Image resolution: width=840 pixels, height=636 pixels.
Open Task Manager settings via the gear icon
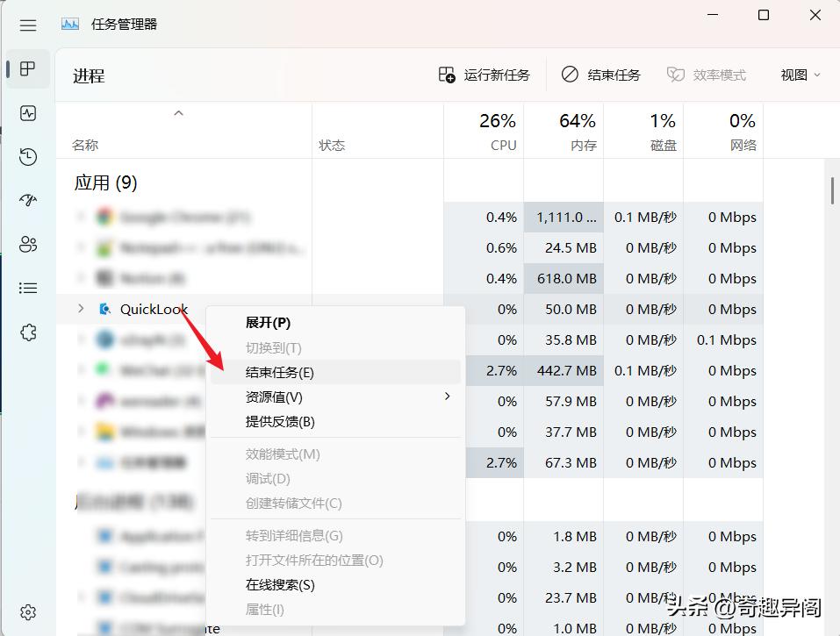27,611
